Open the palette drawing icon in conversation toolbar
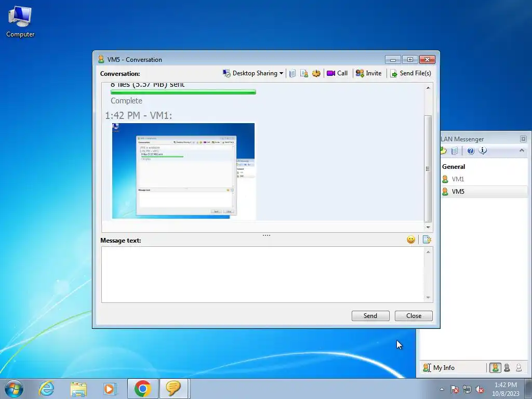Screen dimensions: 532x399 click(316, 73)
